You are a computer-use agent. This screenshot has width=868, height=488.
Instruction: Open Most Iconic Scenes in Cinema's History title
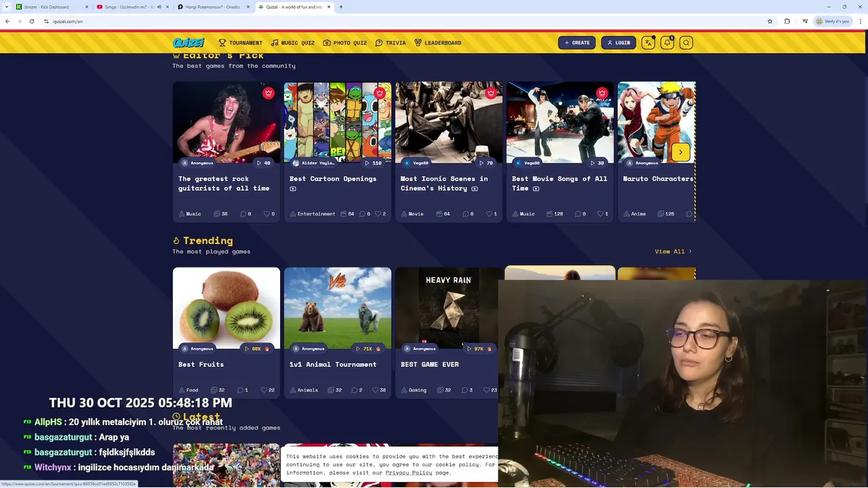[x=444, y=183]
